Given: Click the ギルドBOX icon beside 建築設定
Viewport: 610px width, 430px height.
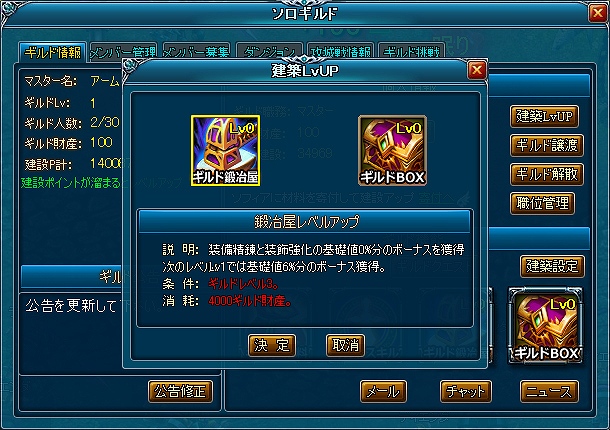Looking at the screenshot, I should [x=545, y=326].
